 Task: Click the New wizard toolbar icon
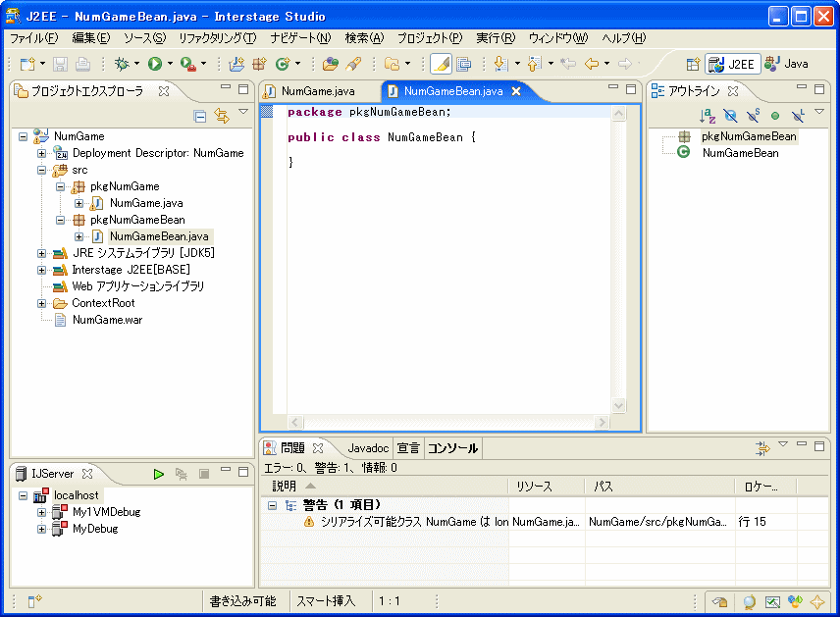click(x=27, y=65)
